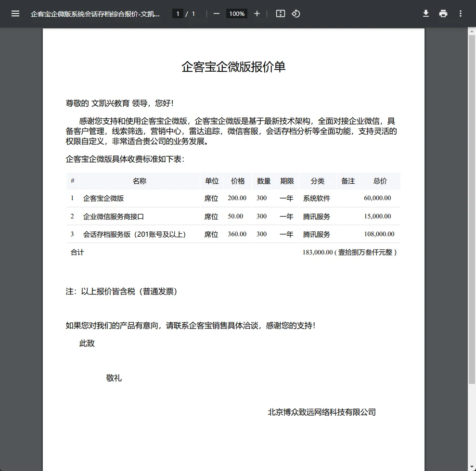Click the price 360.00 cell
The width and height of the screenshot is (476, 471).
pos(237,234)
